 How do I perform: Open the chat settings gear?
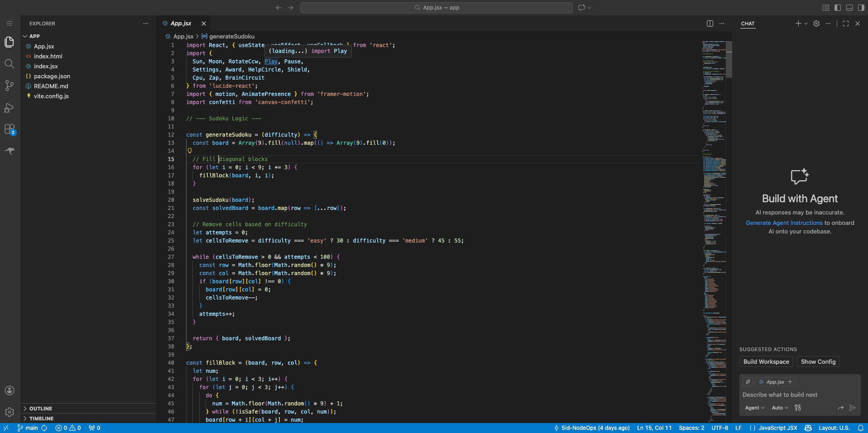point(816,24)
